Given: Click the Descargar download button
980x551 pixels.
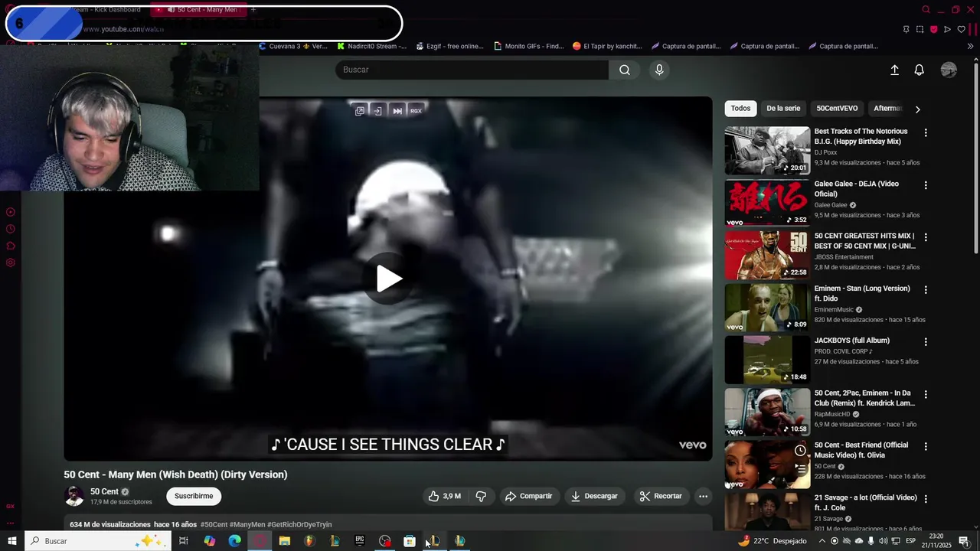Looking at the screenshot, I should pyautogui.click(x=594, y=496).
